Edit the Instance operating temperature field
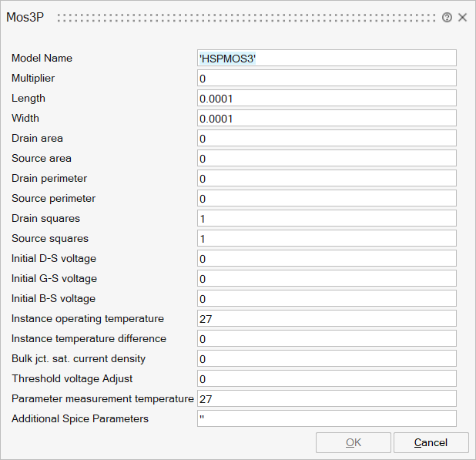 pyautogui.click(x=327, y=318)
